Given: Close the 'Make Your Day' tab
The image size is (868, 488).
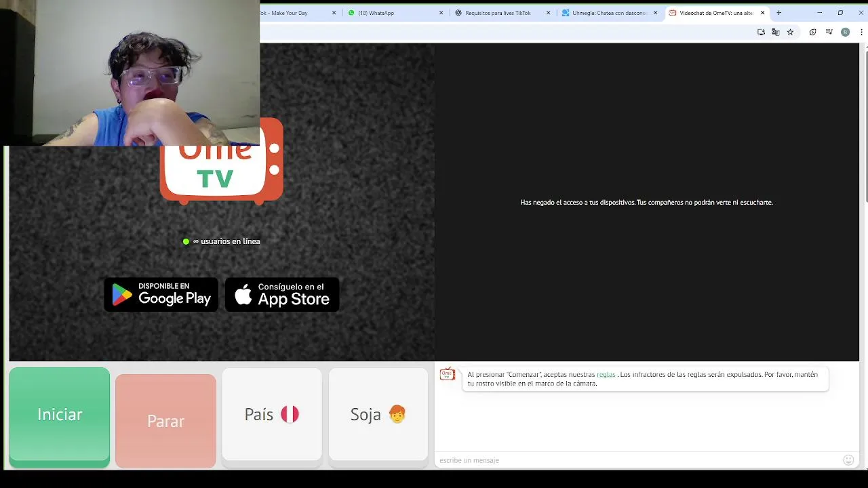Looking at the screenshot, I should tap(334, 13).
